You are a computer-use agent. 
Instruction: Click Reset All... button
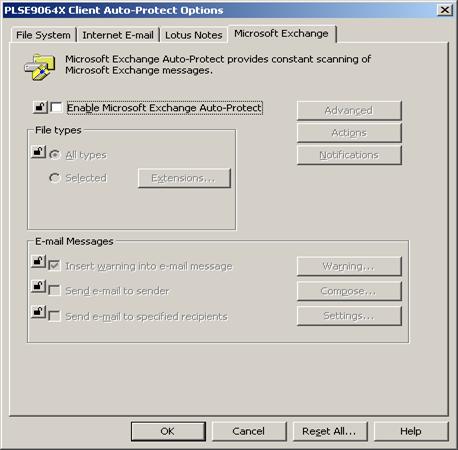point(330,431)
